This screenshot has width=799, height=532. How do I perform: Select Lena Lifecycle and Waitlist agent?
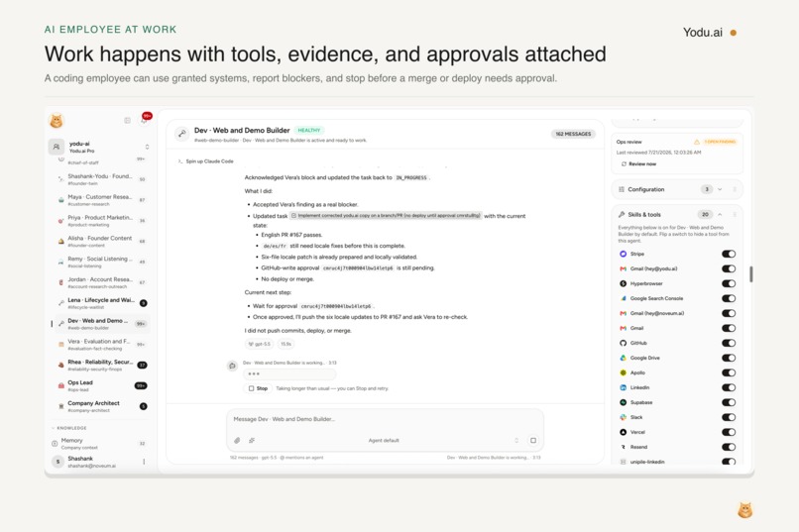tap(100, 303)
